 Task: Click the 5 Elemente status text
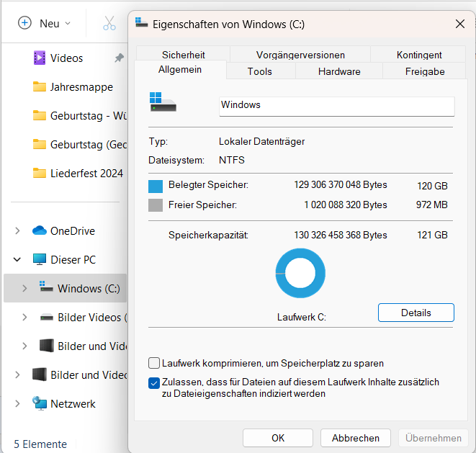point(40,444)
